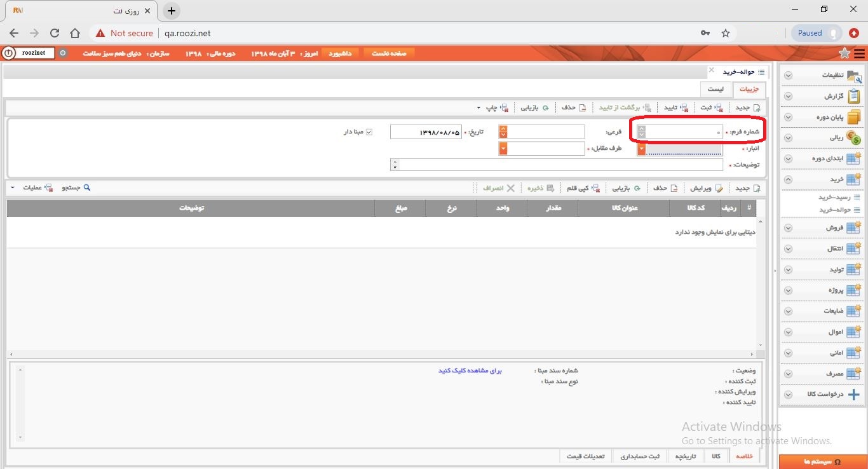Click the ریالی coins icon

tap(855, 137)
